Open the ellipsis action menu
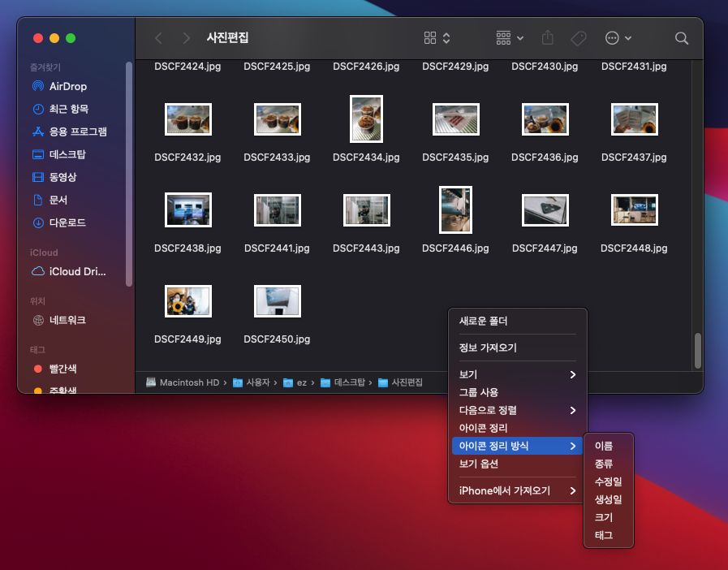728x570 pixels. [x=618, y=38]
